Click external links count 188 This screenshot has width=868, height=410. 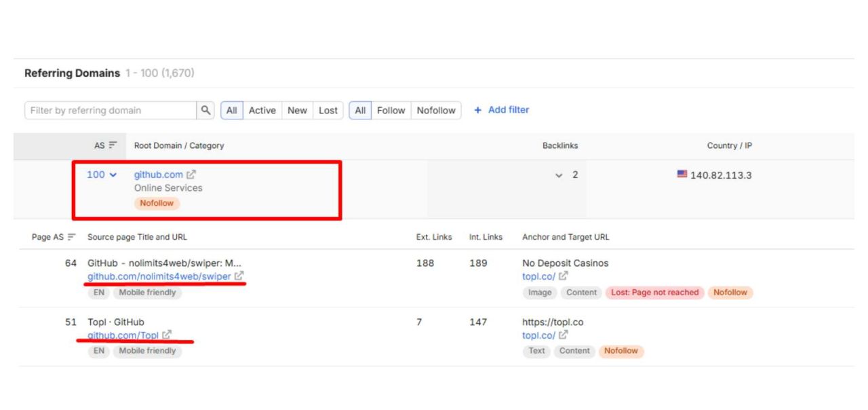425,263
